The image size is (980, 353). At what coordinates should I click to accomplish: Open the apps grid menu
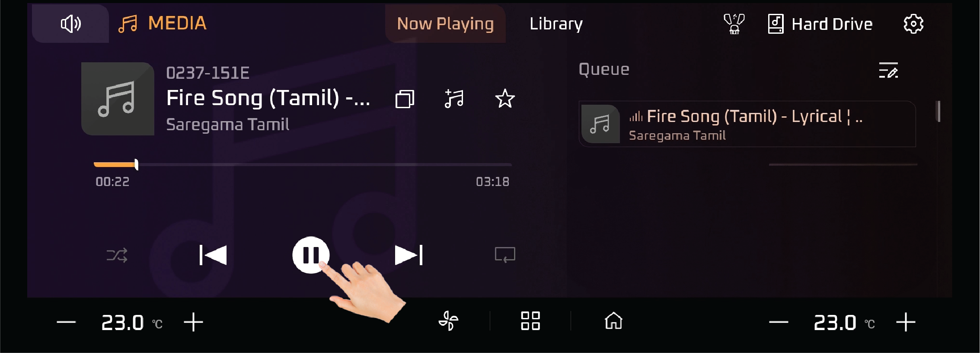[530, 321]
